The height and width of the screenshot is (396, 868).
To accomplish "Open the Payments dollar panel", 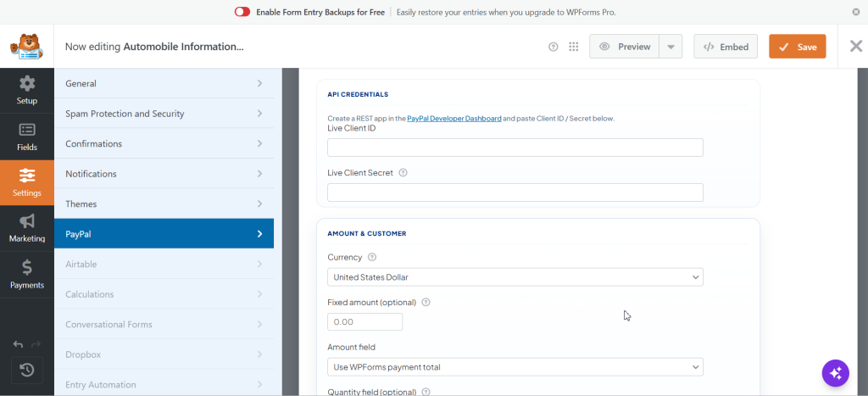I will click(x=27, y=274).
